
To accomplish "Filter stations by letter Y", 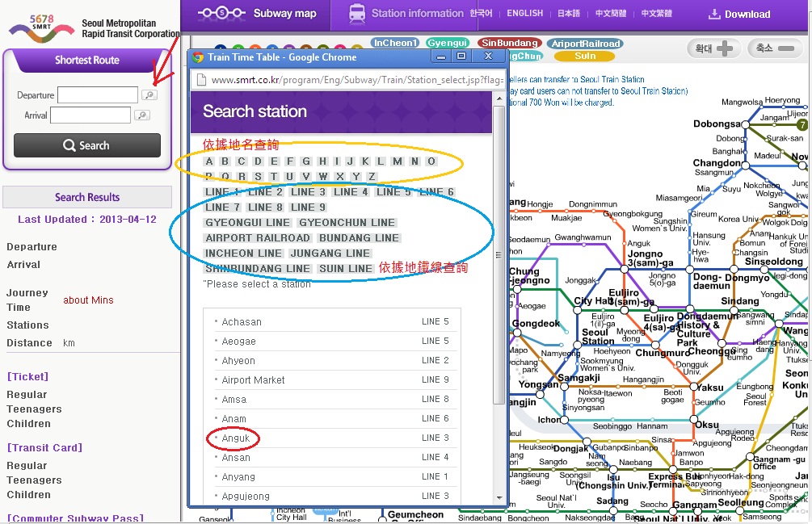I will coord(356,176).
